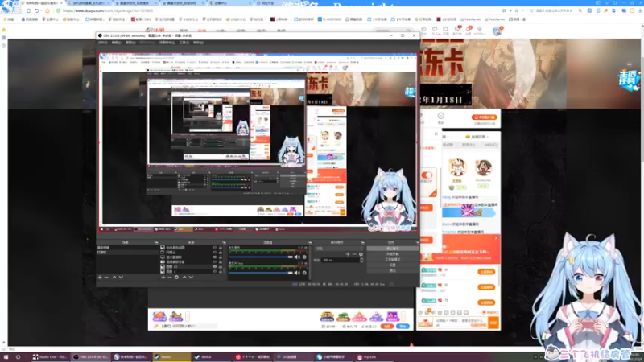Add a new source with the plus icon
This screenshot has height=362, width=644.
[x=163, y=278]
